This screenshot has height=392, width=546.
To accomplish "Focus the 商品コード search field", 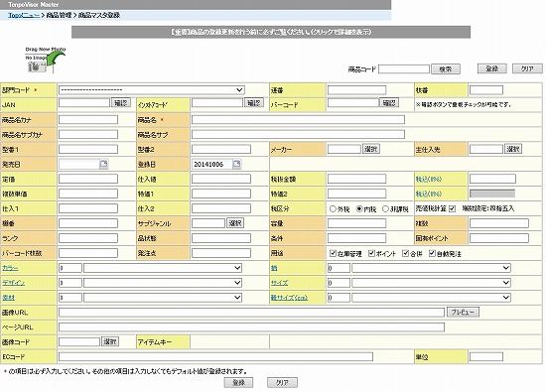I will pos(404,68).
